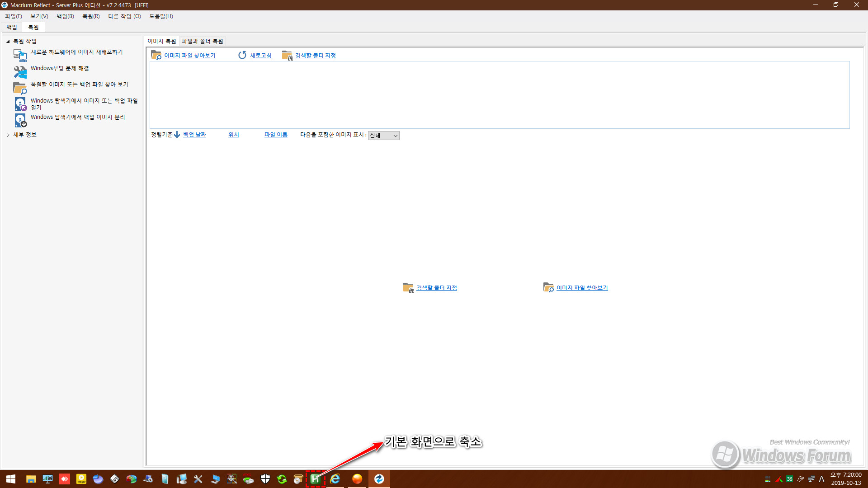
Task: Open the Windows Start button
Action: click(11, 479)
